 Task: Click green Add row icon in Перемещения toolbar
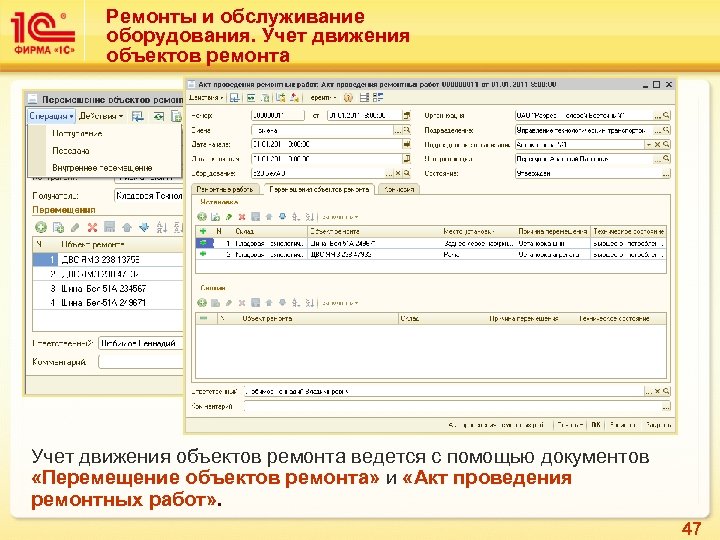41,227
